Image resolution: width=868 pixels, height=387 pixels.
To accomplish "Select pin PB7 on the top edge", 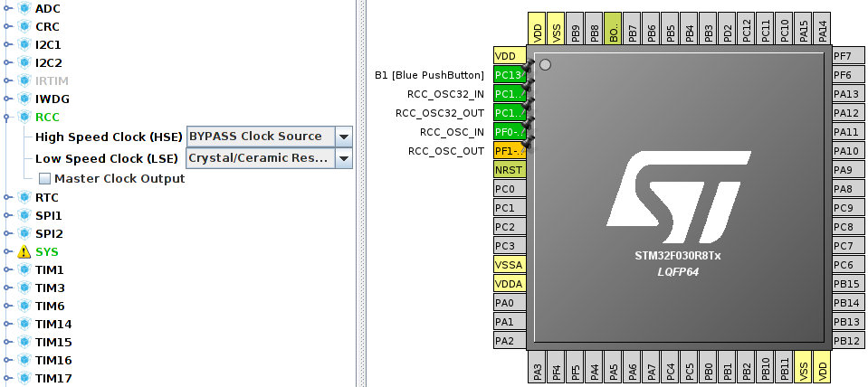I will [x=632, y=28].
